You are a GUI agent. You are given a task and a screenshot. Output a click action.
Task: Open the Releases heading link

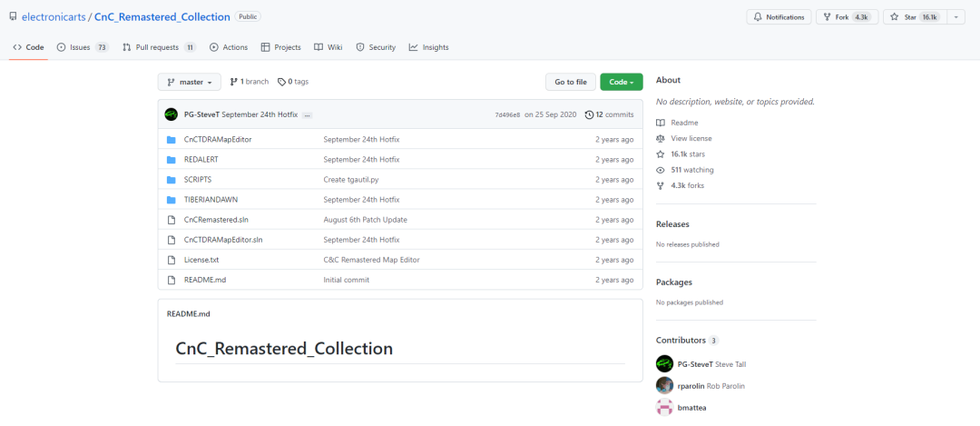(672, 224)
